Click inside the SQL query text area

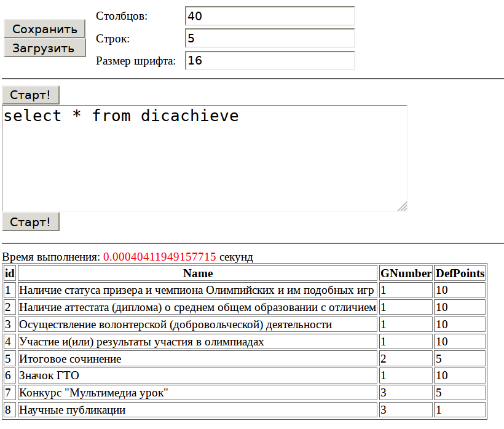click(205, 158)
